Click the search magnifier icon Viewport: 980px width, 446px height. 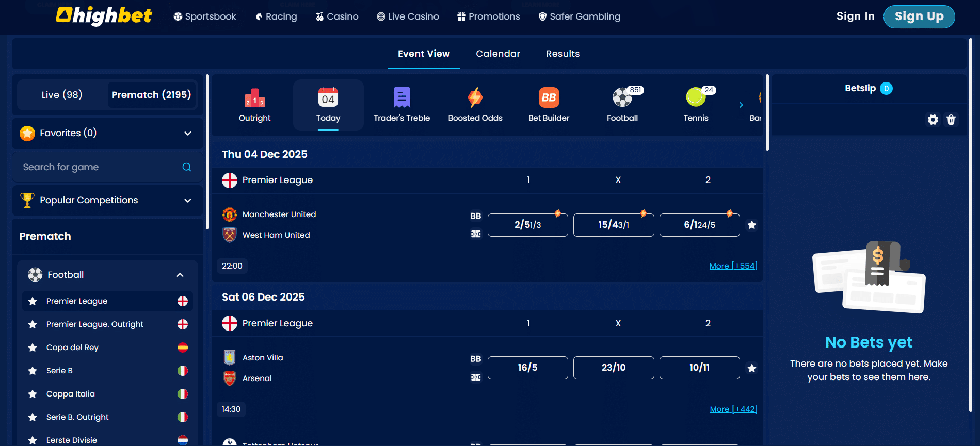(187, 167)
